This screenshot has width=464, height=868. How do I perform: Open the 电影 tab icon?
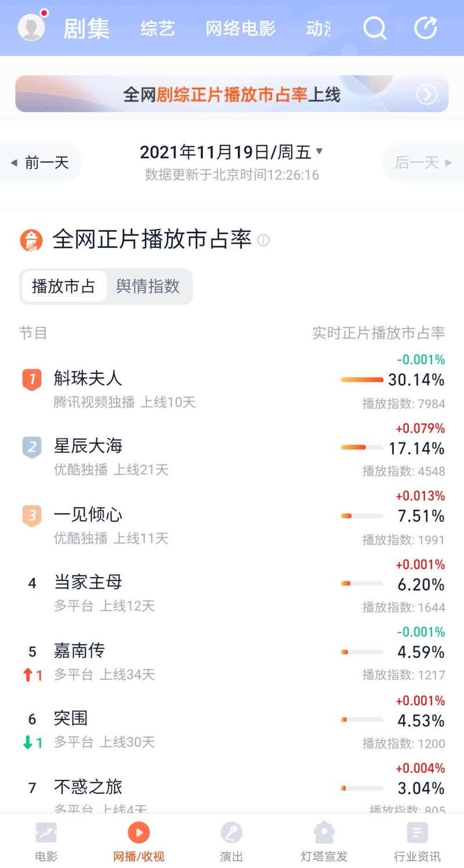[46, 833]
